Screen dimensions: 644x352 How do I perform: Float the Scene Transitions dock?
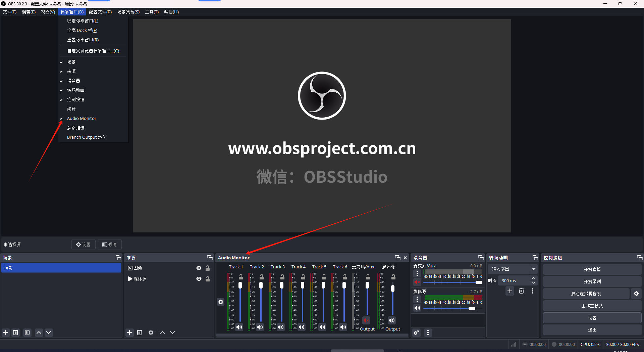535,258
